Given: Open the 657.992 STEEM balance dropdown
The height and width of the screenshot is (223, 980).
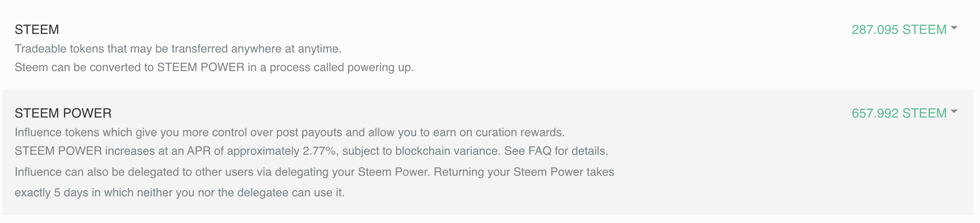Looking at the screenshot, I should pos(899,113).
